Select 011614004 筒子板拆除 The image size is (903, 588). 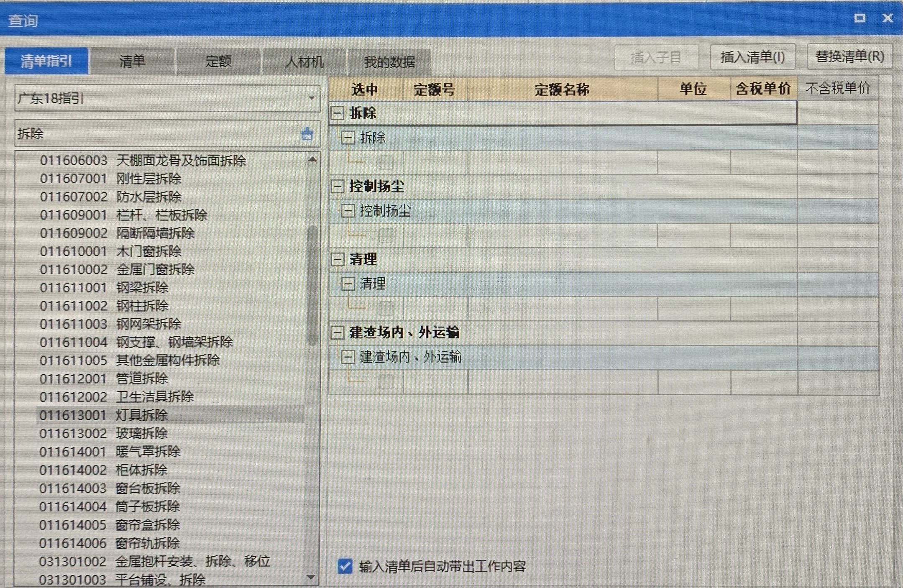[110, 506]
